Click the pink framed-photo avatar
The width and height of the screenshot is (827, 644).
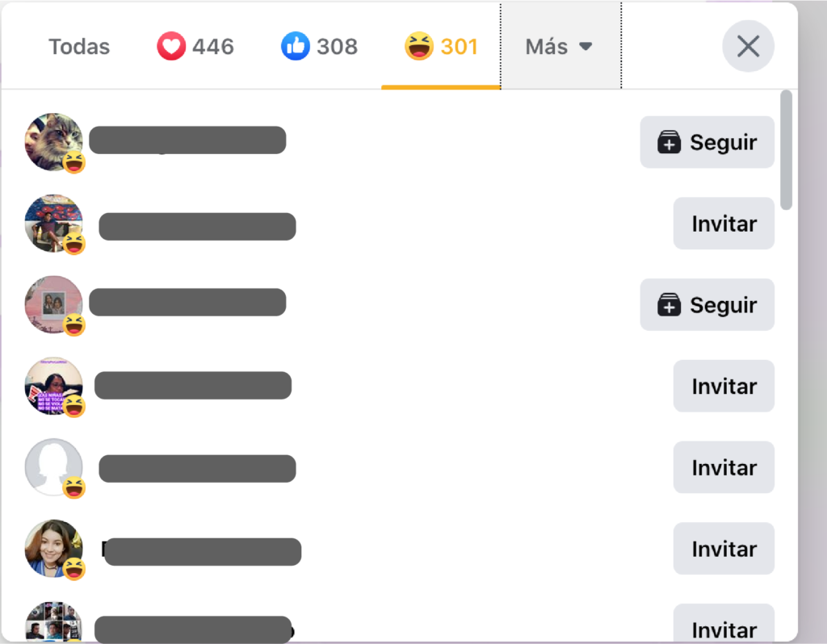53,304
